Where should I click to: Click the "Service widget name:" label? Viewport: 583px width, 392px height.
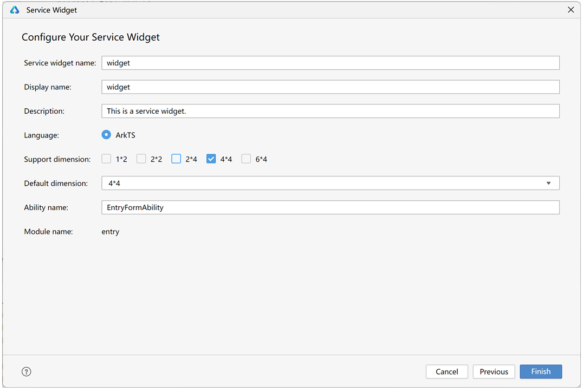point(60,63)
